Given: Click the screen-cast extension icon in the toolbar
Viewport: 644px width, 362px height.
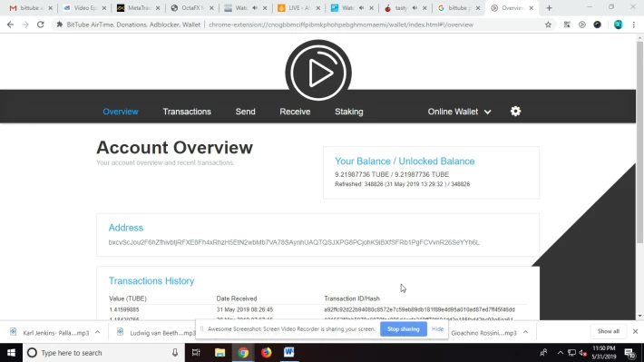Looking at the screenshot, I should click(582, 24).
